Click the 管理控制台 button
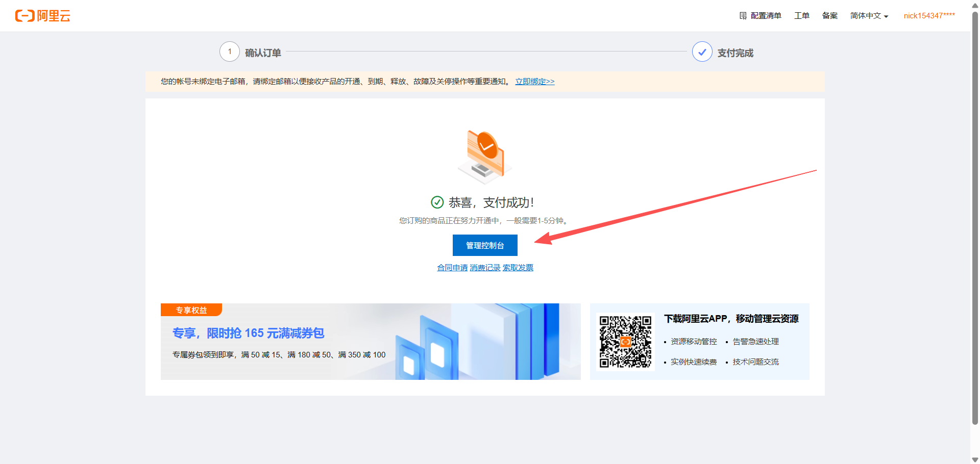The height and width of the screenshot is (464, 980). click(x=485, y=245)
